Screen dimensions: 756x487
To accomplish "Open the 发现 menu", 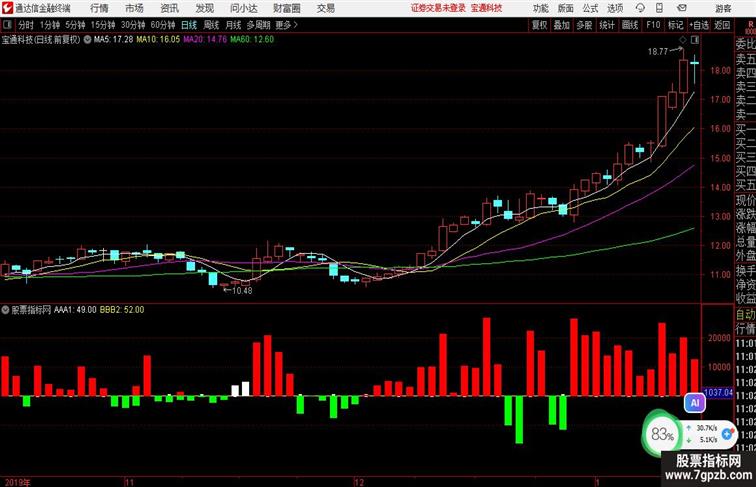I will click(x=204, y=8).
